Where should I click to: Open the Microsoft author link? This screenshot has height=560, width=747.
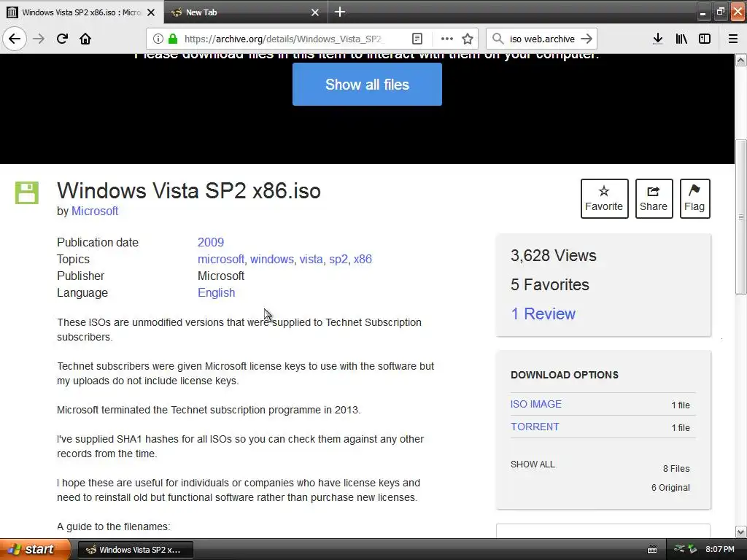[95, 211]
